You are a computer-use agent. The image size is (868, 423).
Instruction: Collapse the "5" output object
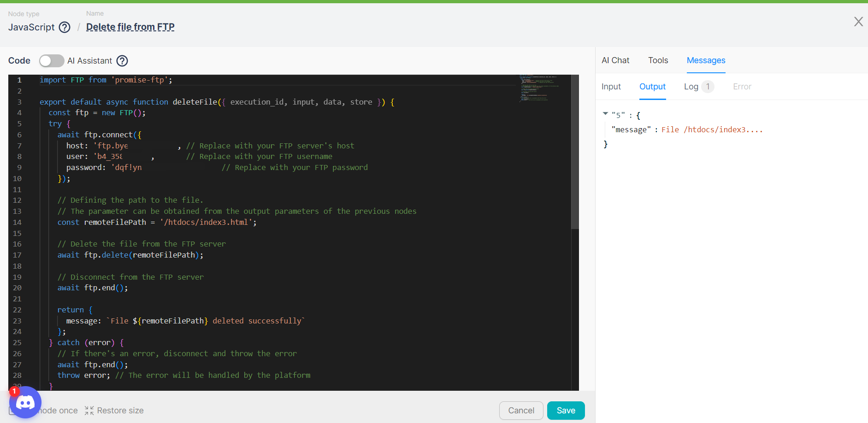[x=605, y=114]
